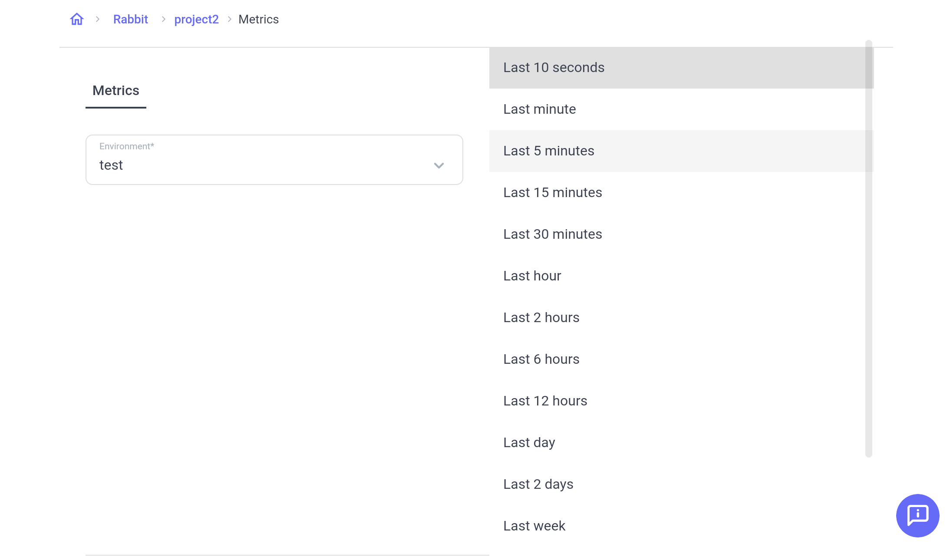Open the feedback chat bubble icon
The width and height of the screenshot is (950, 560).
pos(917,516)
